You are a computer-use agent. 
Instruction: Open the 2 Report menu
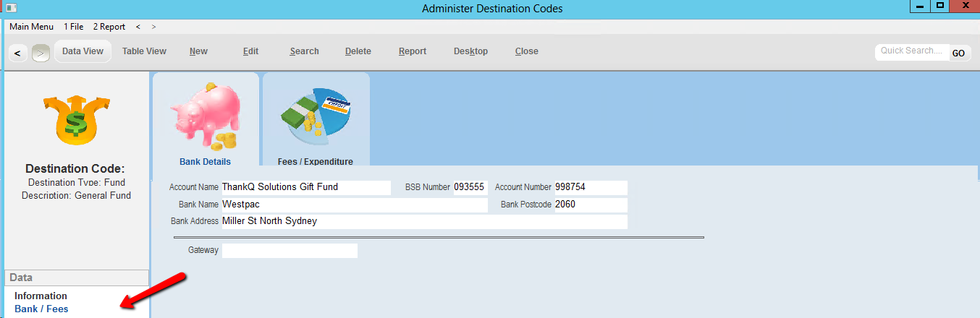[x=109, y=27]
